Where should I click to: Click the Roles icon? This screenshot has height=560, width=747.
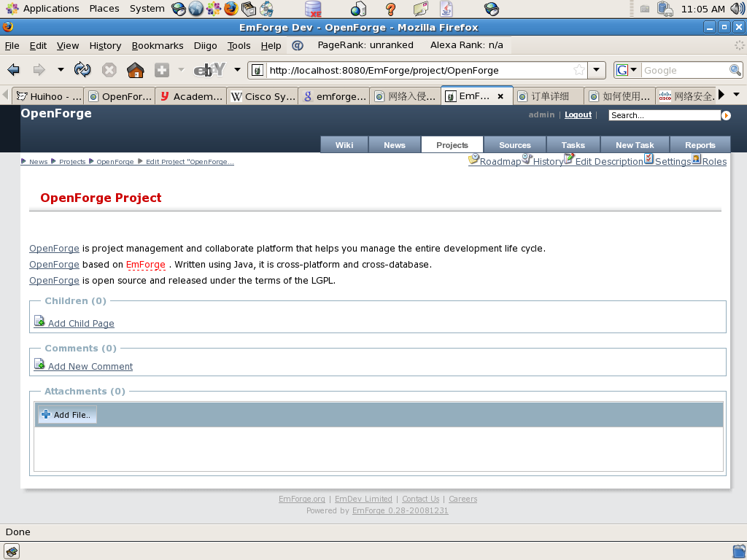[x=696, y=159]
